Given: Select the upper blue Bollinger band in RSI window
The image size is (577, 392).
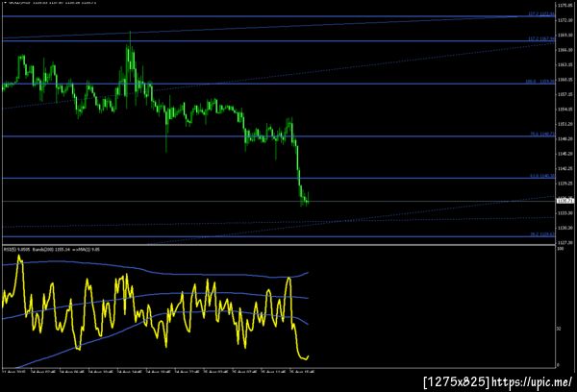Looking at the screenshot, I should click(155, 271).
